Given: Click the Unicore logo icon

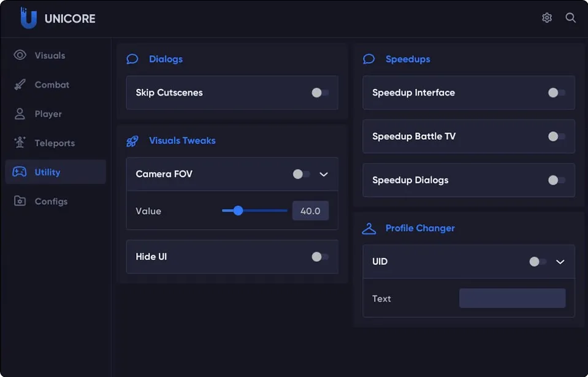Looking at the screenshot, I should [28, 18].
